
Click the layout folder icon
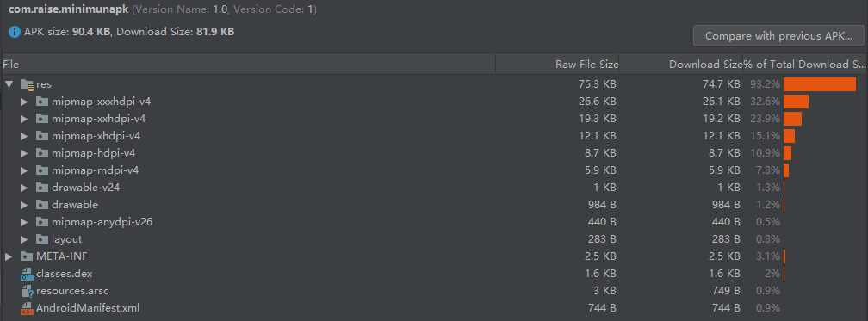click(x=42, y=239)
